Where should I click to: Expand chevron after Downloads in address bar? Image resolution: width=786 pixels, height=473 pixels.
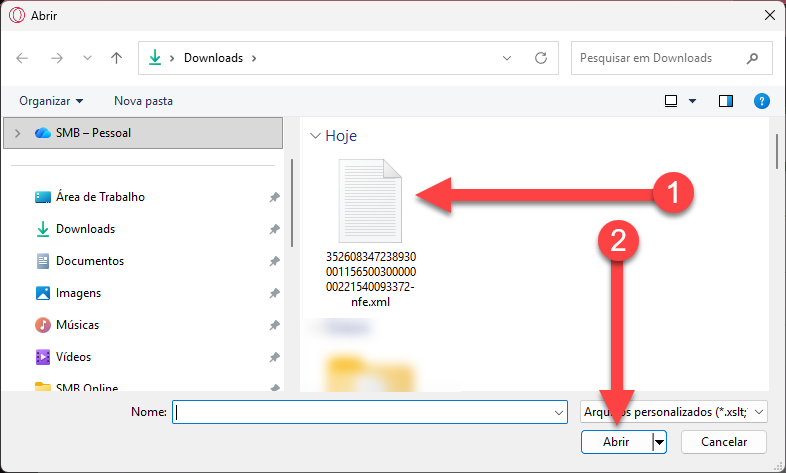point(254,58)
